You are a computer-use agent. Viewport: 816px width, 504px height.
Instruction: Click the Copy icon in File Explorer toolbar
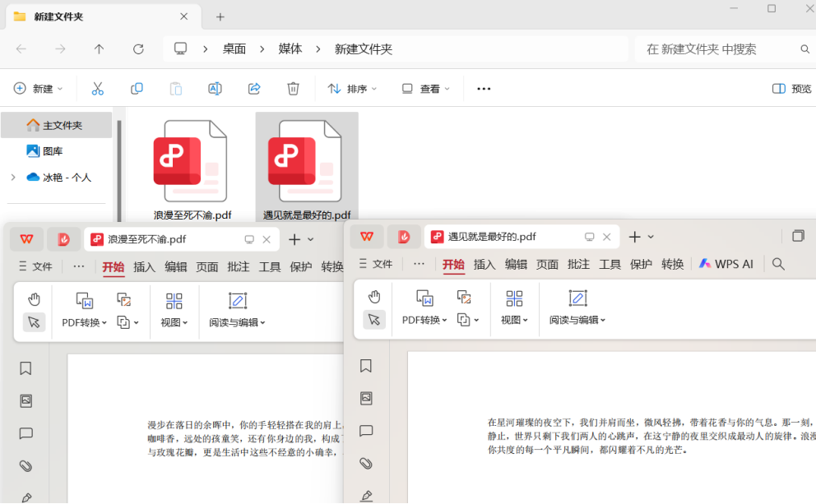tap(137, 89)
